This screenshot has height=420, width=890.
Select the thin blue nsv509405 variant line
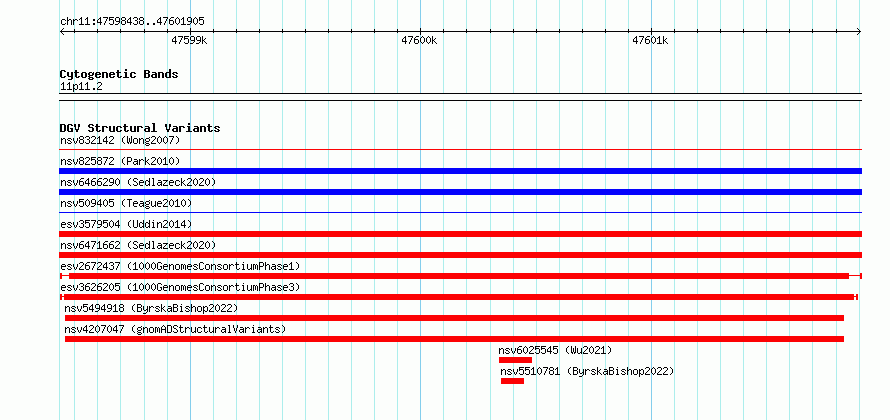460,212
